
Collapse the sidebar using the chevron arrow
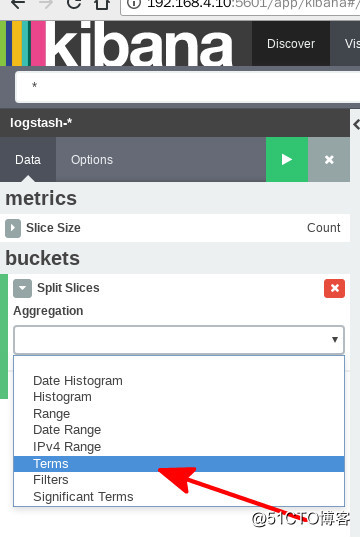point(356,124)
